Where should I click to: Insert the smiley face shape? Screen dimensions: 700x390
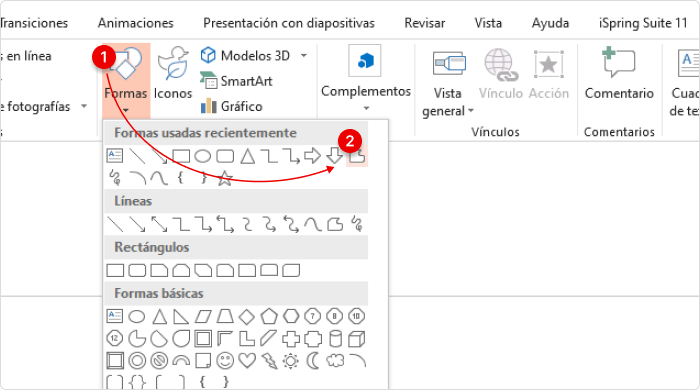point(225,361)
